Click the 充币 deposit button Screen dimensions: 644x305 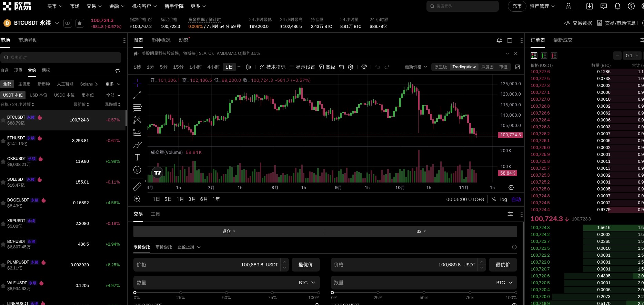pos(517,6)
